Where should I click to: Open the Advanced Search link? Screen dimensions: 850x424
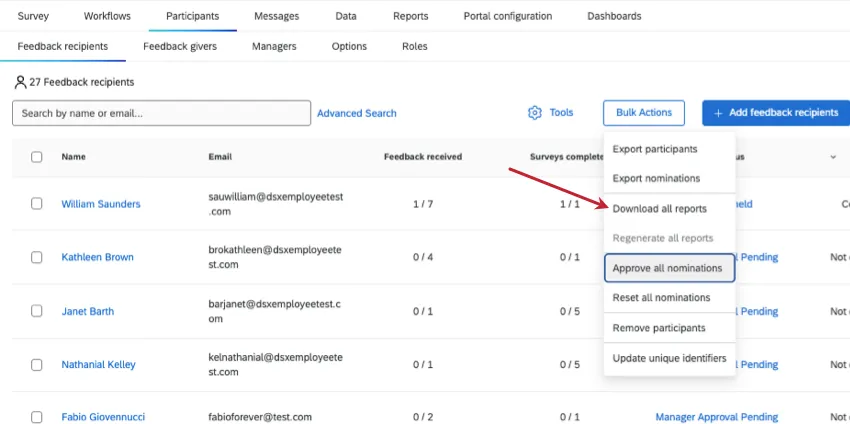pyautogui.click(x=357, y=113)
